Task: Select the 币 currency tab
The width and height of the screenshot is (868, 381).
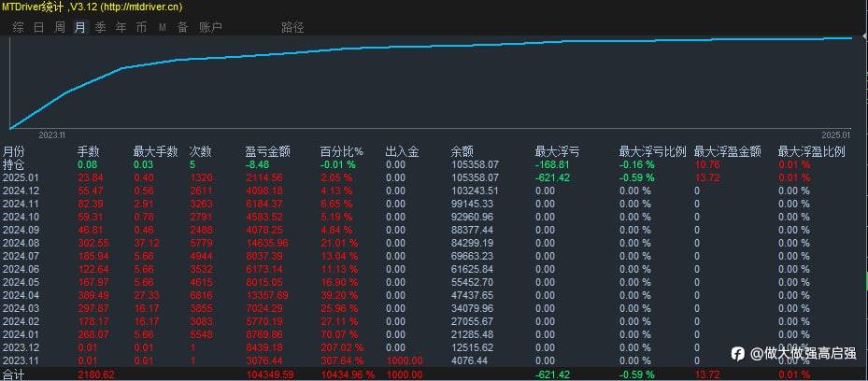Action: tap(142, 27)
